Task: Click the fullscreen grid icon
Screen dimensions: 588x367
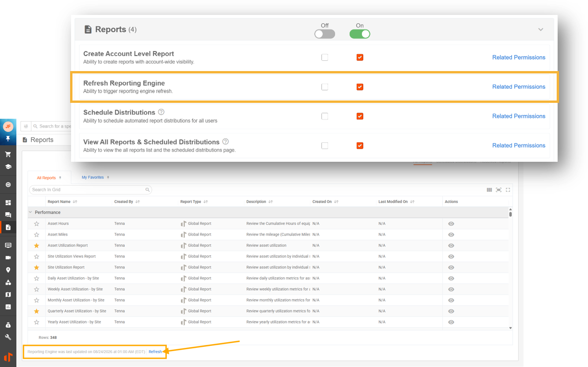Action: (x=508, y=190)
